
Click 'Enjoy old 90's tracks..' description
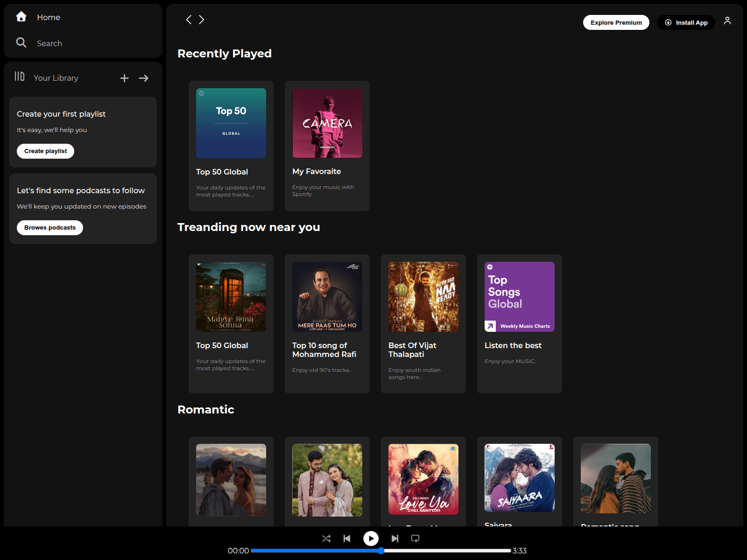click(322, 370)
